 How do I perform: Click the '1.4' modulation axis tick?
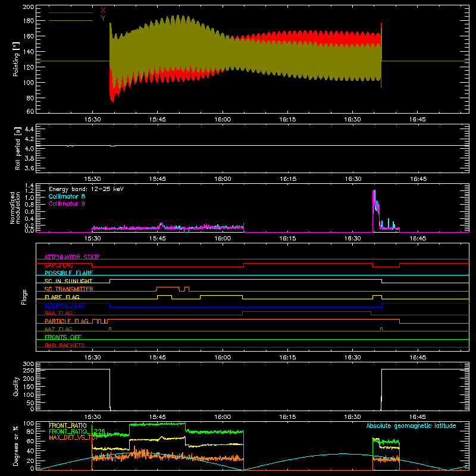click(x=30, y=186)
